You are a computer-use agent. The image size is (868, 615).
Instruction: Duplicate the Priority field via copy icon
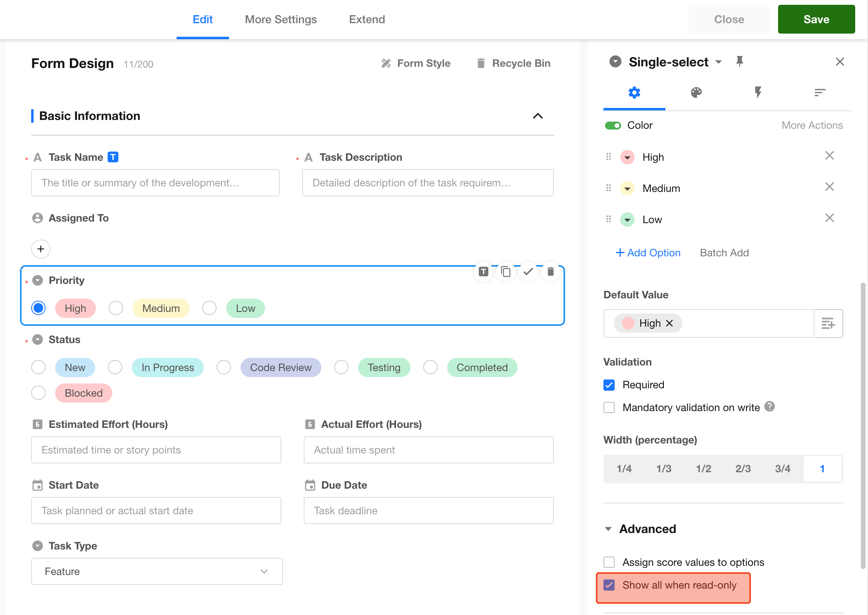click(x=506, y=272)
